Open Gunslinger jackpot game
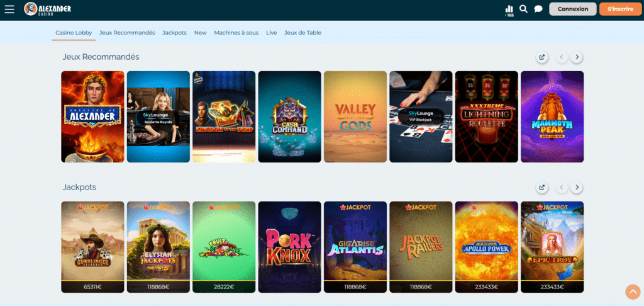The height and width of the screenshot is (306, 644). pyautogui.click(x=93, y=247)
